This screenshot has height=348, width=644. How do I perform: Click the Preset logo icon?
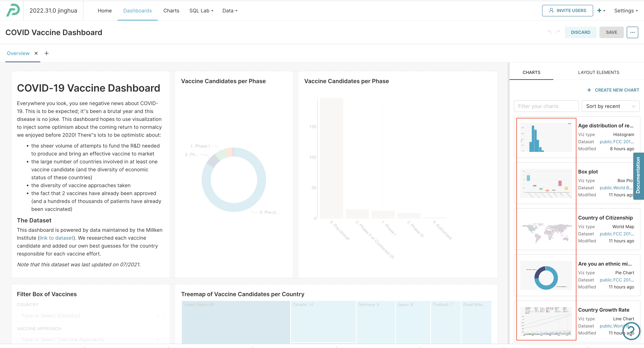click(13, 10)
